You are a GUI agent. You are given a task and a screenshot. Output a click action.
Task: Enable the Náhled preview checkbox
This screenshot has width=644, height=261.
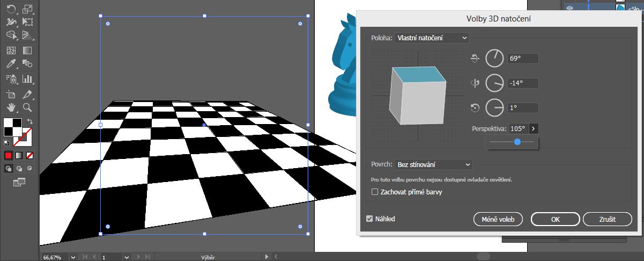click(369, 219)
